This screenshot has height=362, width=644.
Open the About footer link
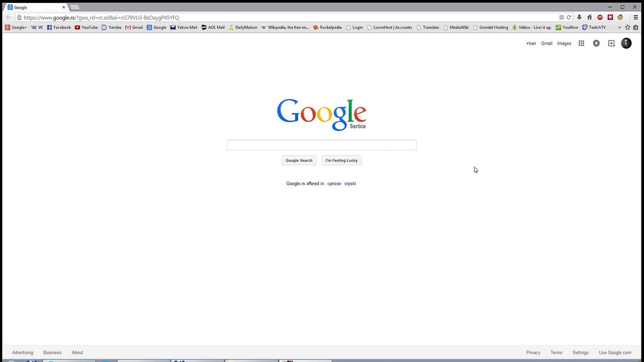(x=77, y=352)
